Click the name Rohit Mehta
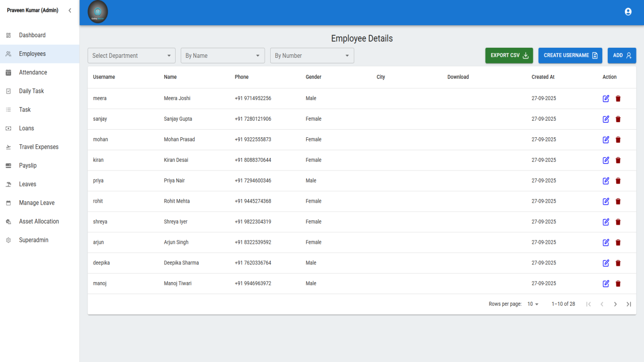This screenshot has height=362, width=644. pos(177,201)
